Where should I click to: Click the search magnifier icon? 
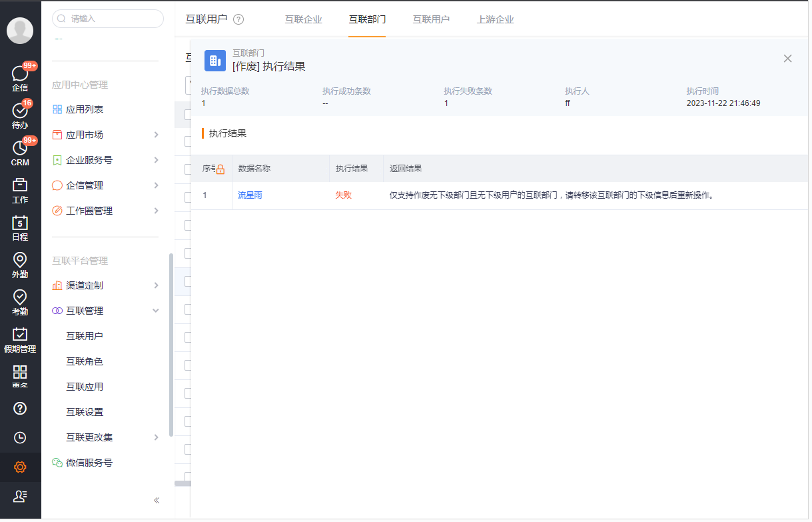pyautogui.click(x=61, y=19)
